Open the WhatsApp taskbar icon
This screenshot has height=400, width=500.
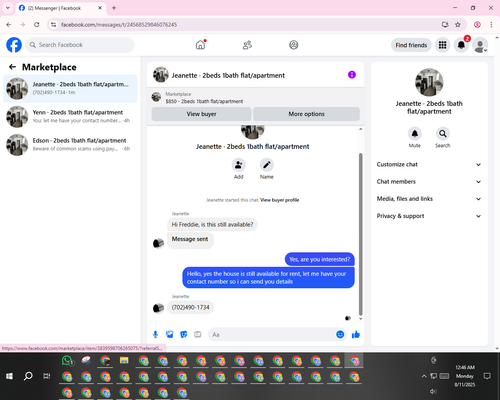[x=67, y=361]
